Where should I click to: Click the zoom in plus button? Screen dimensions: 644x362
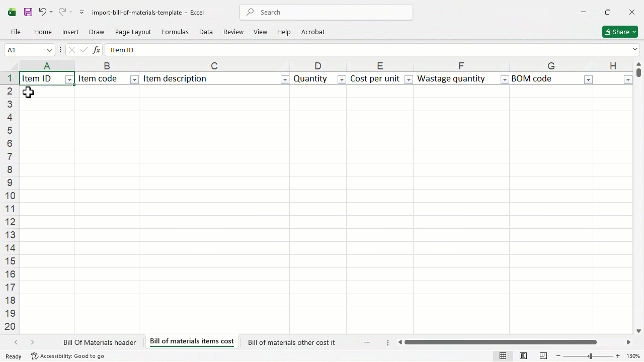[618, 356]
